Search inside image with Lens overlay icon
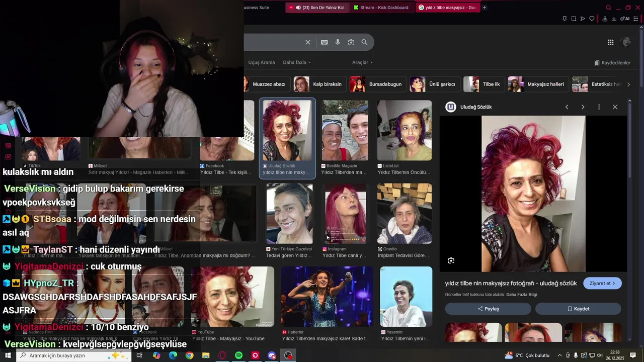 point(451,260)
